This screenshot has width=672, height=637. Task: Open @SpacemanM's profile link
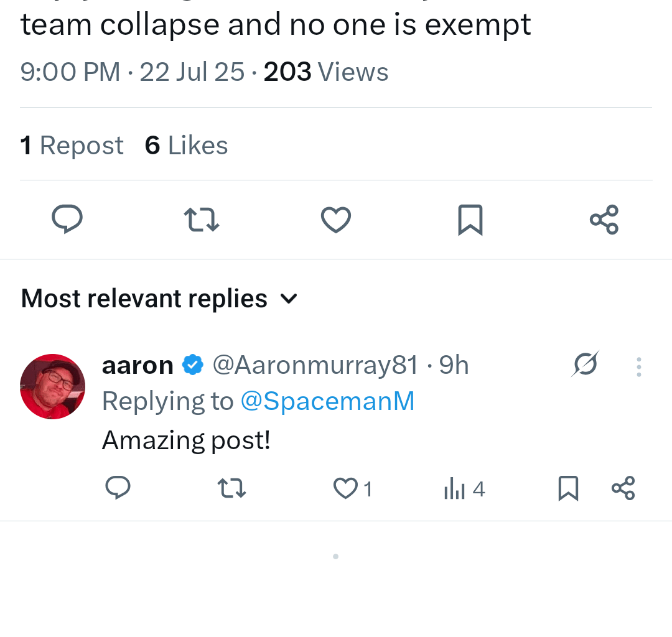coord(328,401)
